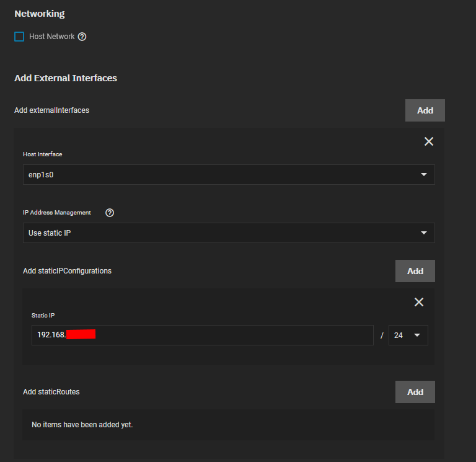Add a static route
The width and height of the screenshot is (476, 462).
point(415,392)
